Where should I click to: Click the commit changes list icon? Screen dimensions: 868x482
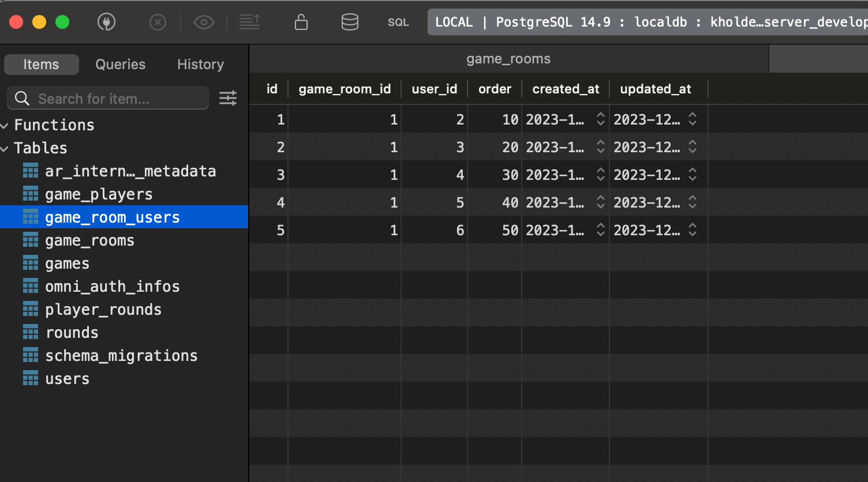coord(250,22)
